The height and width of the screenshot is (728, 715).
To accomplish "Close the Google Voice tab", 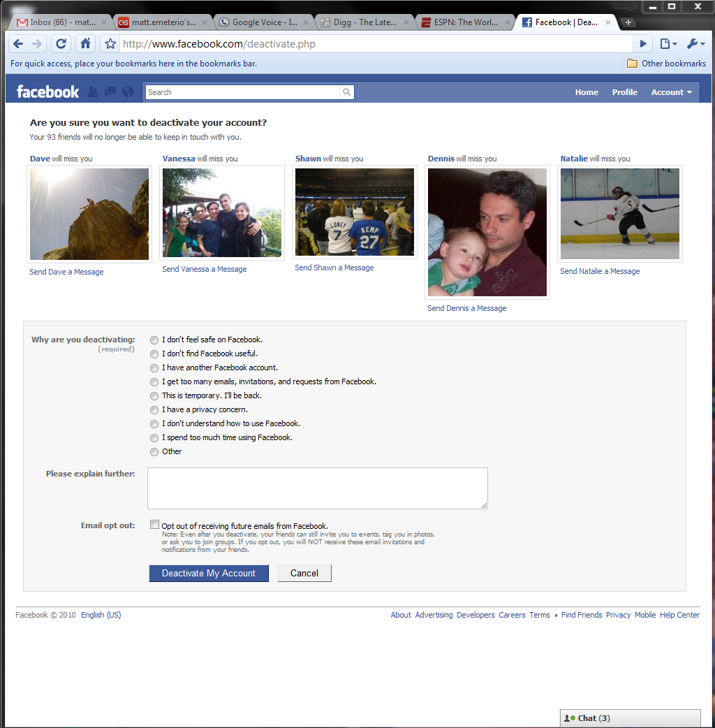I will coord(306,22).
